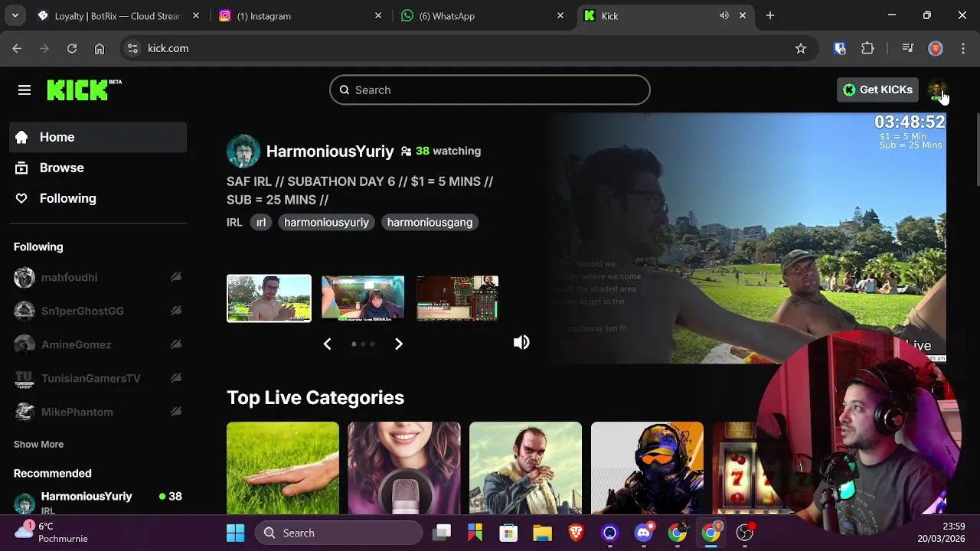Open the Kick hamburger sidebar menu

click(24, 90)
